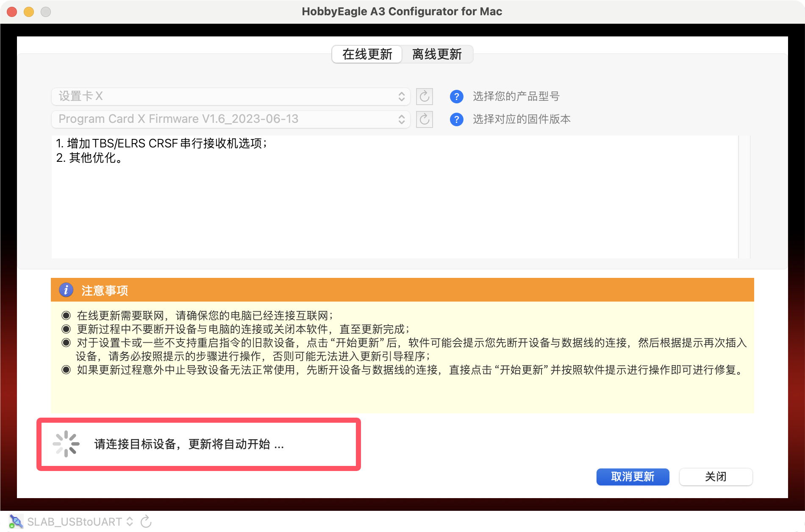Screen dimensions: 805x532
Task: Click refresh icon beside firmware version dropdown
Action: tap(424, 119)
